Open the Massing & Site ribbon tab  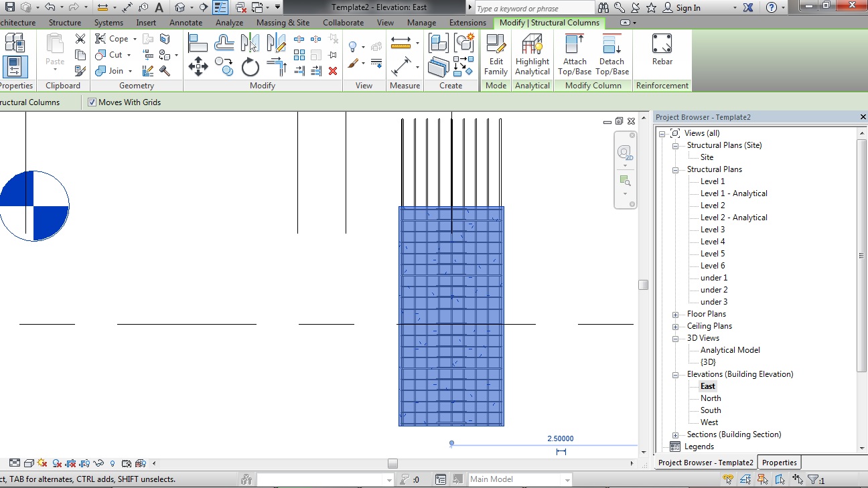pos(283,23)
